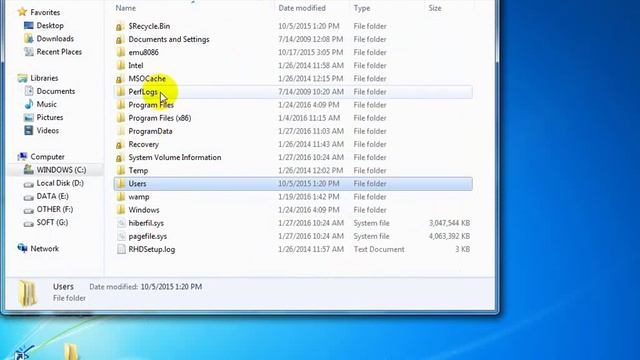
Task: Open Recent Places in Favorites
Action: point(59,51)
